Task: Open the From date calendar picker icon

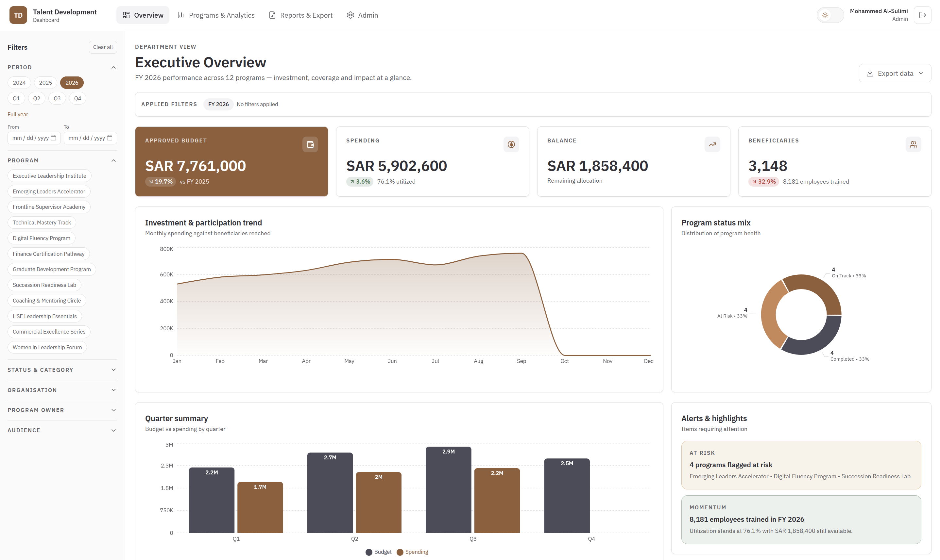Action: [53, 138]
